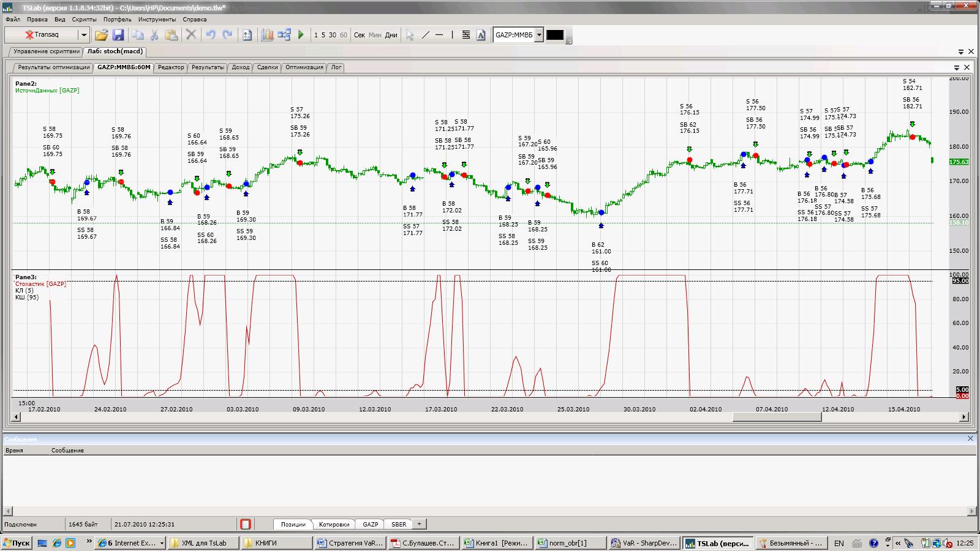Click the Open file folder icon
Viewport: 980px width, 551px height.
click(x=101, y=35)
